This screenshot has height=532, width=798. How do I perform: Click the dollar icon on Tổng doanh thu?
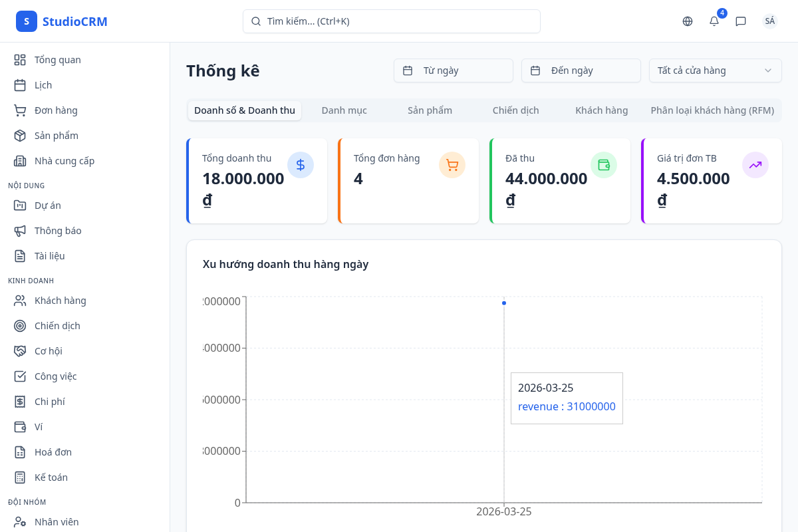click(301, 165)
